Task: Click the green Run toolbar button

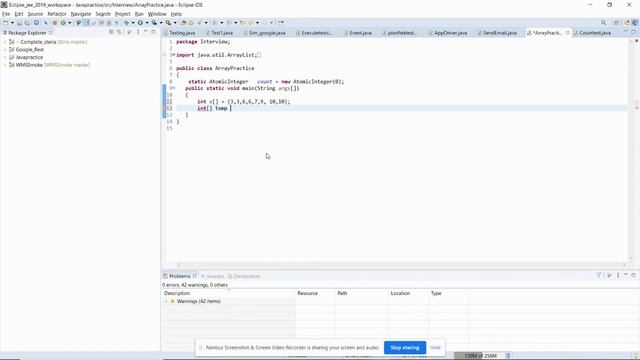Action: [x=140, y=23]
